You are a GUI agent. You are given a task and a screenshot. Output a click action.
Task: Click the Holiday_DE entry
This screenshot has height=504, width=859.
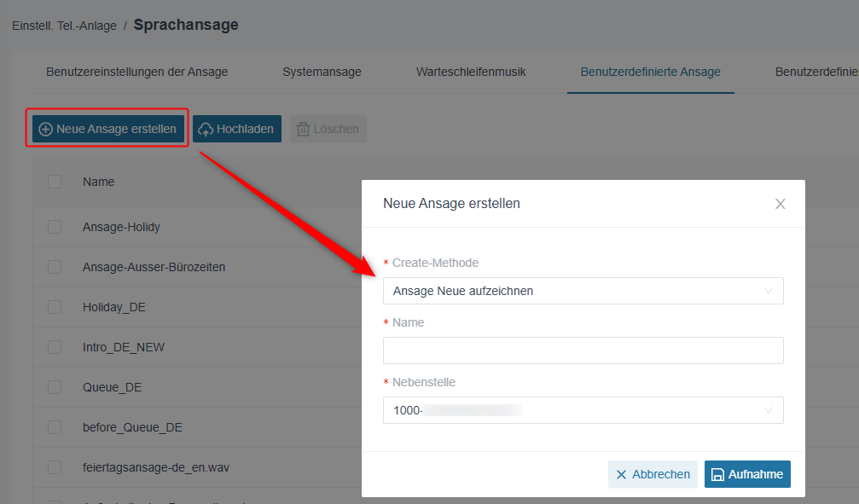click(114, 307)
